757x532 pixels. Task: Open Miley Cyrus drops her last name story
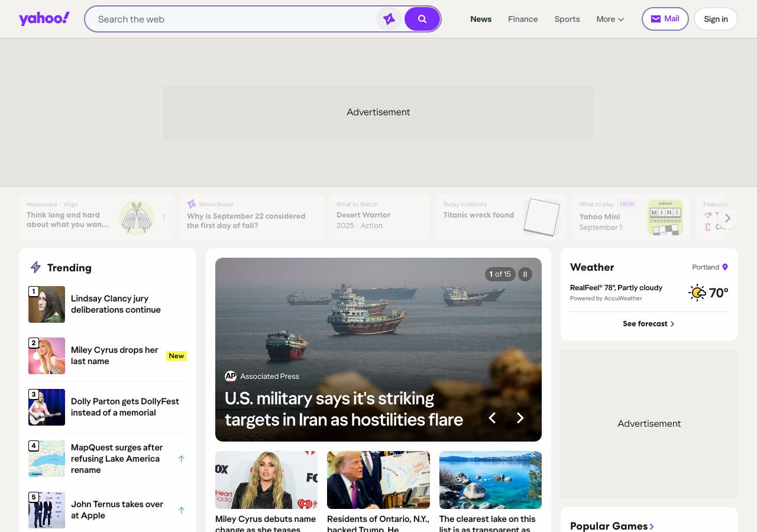[115, 356]
